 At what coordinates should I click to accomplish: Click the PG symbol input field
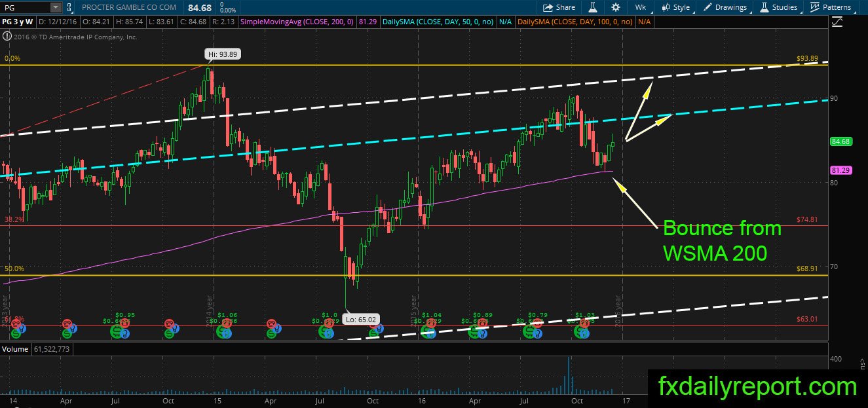tap(25, 7)
